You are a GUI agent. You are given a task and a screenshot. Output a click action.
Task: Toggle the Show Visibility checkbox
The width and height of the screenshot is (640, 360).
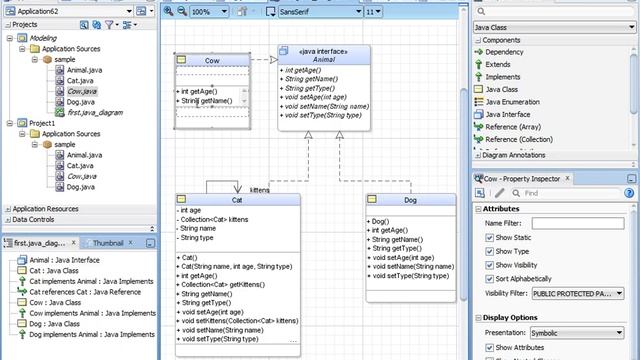pyautogui.click(x=489, y=265)
